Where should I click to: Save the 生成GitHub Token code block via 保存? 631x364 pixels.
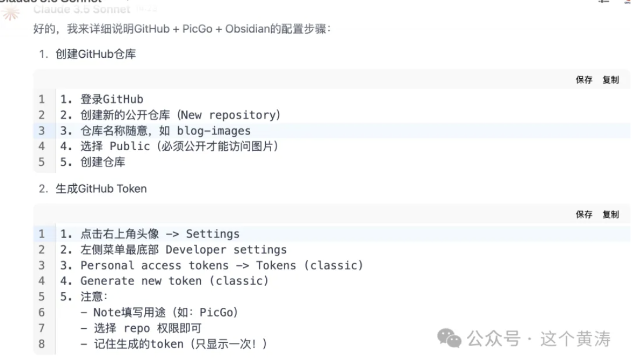click(584, 214)
